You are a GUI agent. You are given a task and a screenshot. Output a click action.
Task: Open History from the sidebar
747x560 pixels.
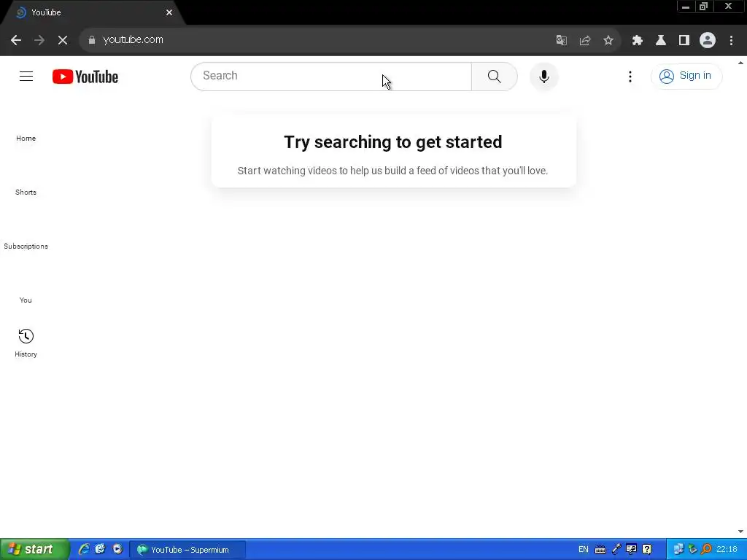tap(26, 343)
